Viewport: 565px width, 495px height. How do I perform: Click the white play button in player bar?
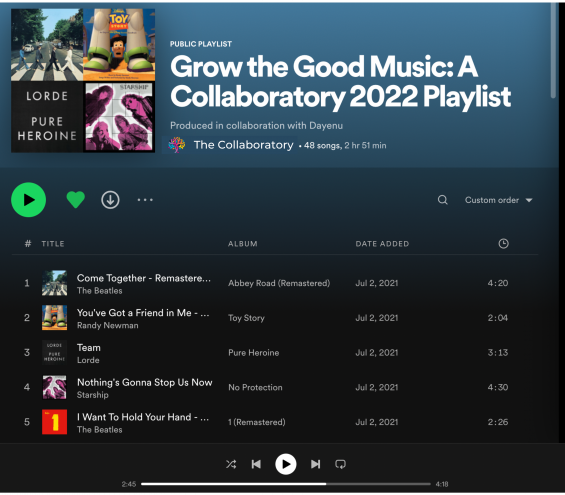(286, 464)
